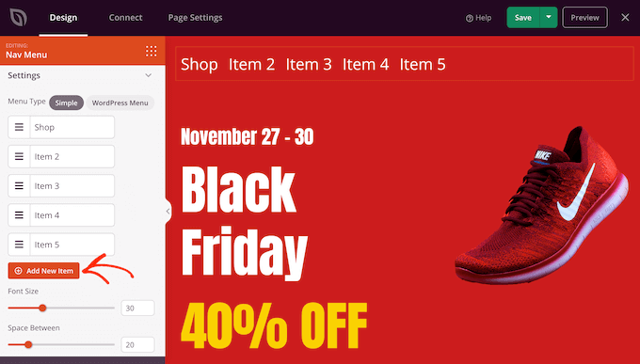Click the Add New Item button
The width and height of the screenshot is (640, 364).
43,271
